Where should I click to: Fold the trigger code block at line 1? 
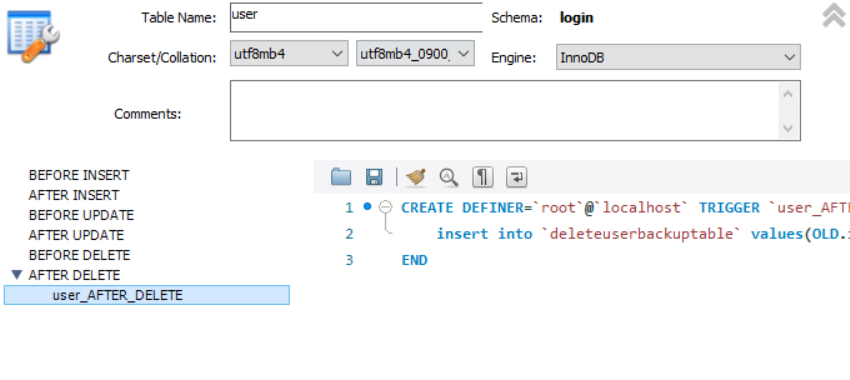[x=385, y=207]
